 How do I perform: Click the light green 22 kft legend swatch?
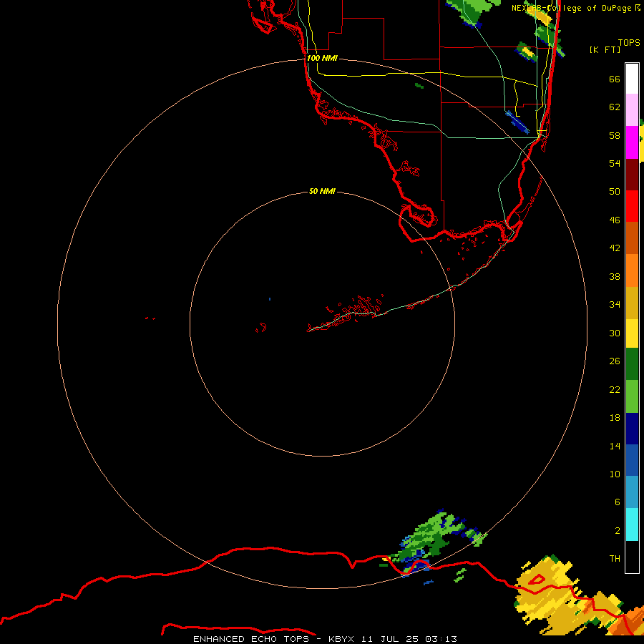(632, 396)
